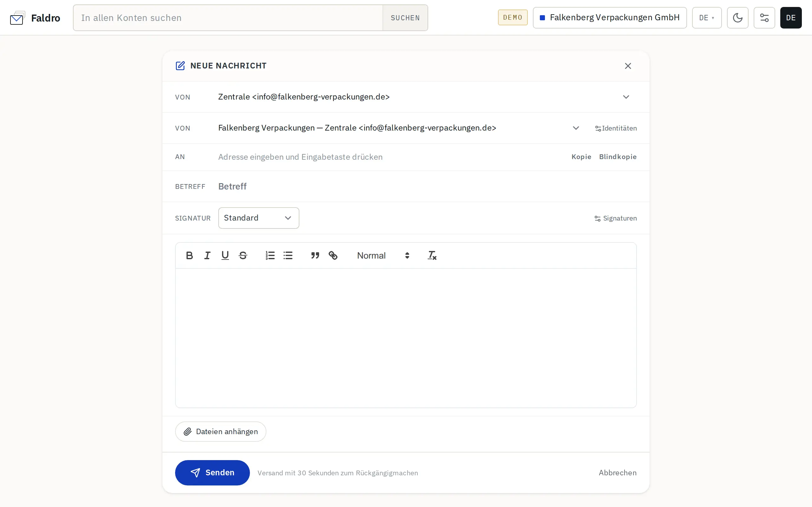812x507 pixels.
Task: Insert a blockquote
Action: pyautogui.click(x=315, y=255)
